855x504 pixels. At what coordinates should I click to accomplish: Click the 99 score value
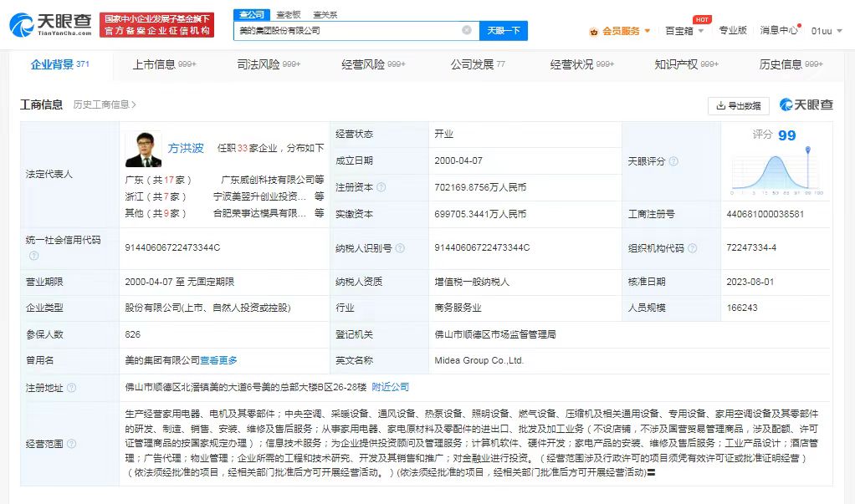(x=787, y=135)
